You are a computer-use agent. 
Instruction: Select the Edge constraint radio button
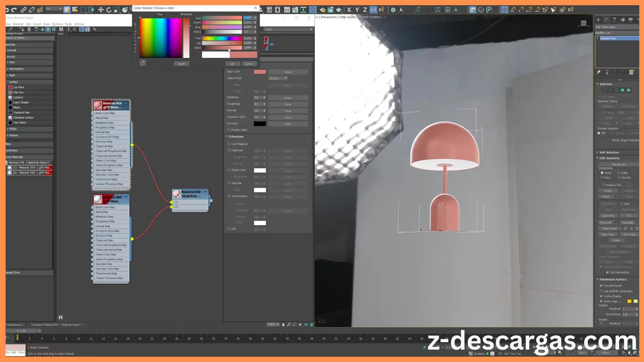tap(619, 173)
